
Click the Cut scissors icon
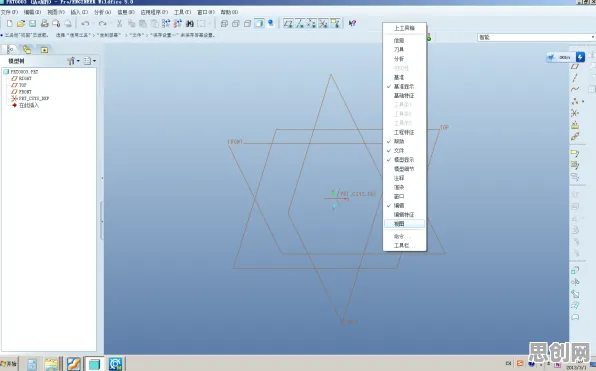point(119,24)
